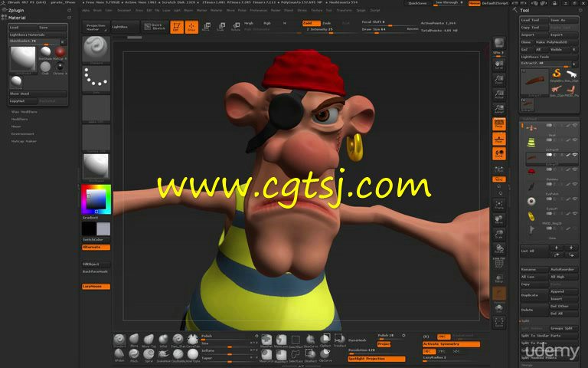The height and width of the screenshot is (368, 588).
Task: Expand the Environment section
Action: pos(22,133)
